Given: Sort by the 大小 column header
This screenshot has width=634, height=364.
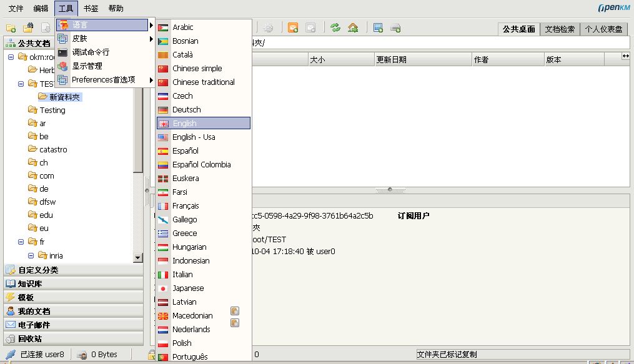Looking at the screenshot, I should 341,59.
